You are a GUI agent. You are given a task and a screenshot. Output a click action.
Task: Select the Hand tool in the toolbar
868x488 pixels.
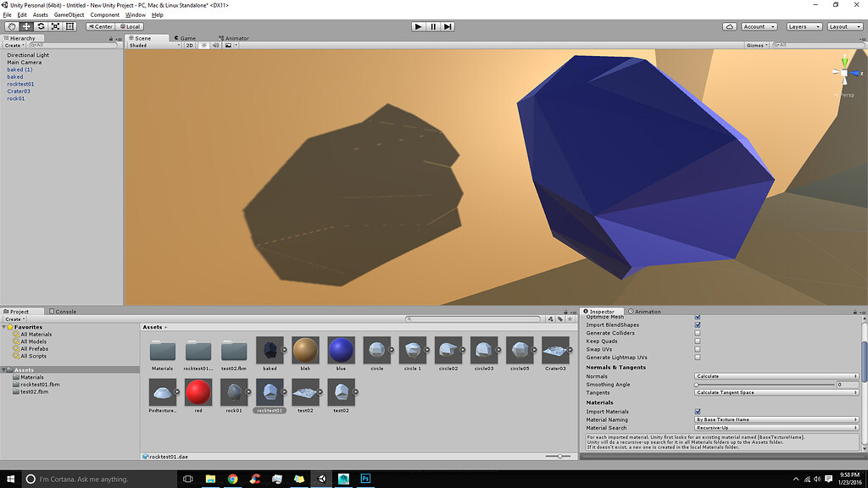click(9, 26)
